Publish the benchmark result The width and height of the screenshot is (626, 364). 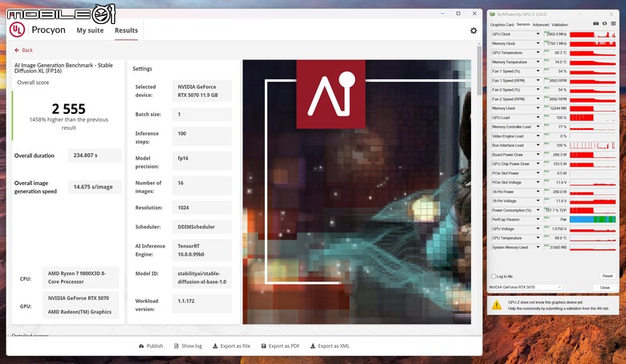click(x=151, y=346)
